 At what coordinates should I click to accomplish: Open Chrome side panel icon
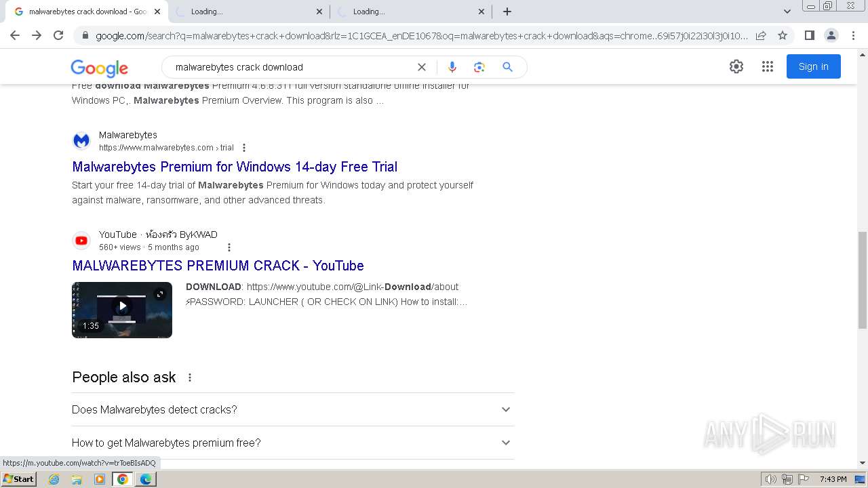[809, 35]
